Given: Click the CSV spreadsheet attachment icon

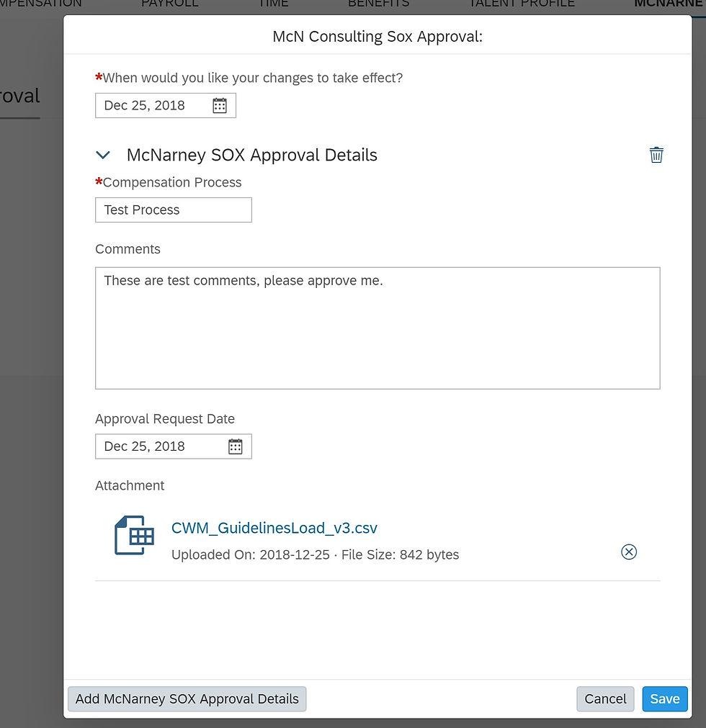Looking at the screenshot, I should click(x=133, y=534).
